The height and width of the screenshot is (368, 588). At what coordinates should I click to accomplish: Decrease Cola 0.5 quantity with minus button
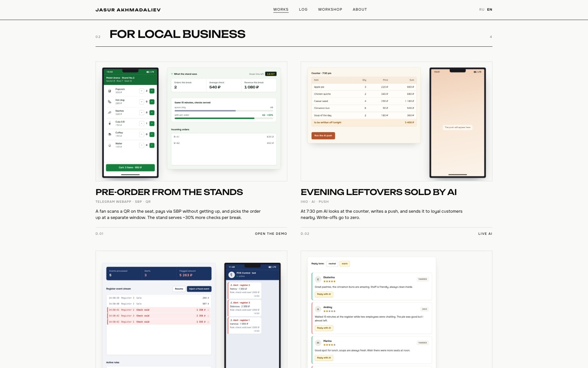tap(141, 123)
